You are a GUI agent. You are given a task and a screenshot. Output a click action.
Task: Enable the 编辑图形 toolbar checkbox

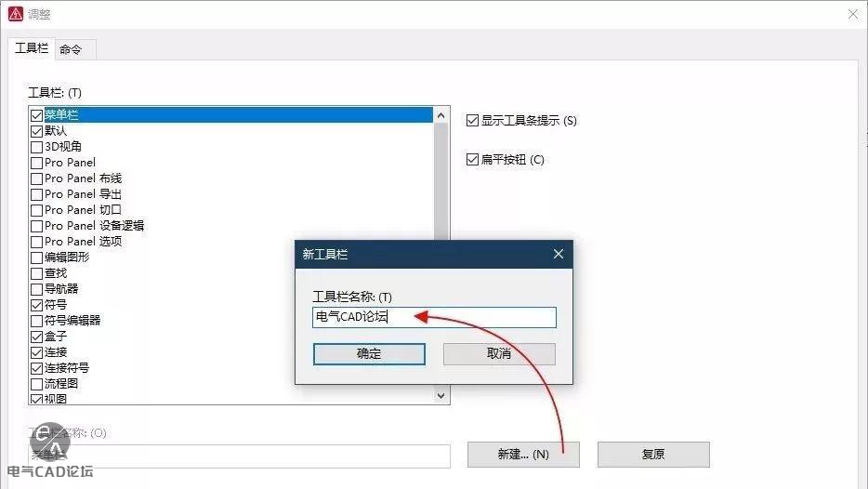click(x=37, y=258)
